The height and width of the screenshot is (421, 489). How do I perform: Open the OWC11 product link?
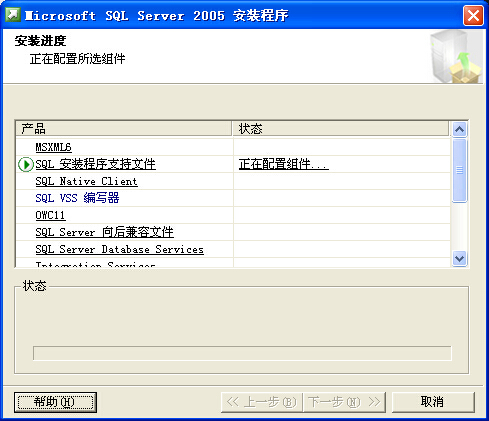click(50, 215)
